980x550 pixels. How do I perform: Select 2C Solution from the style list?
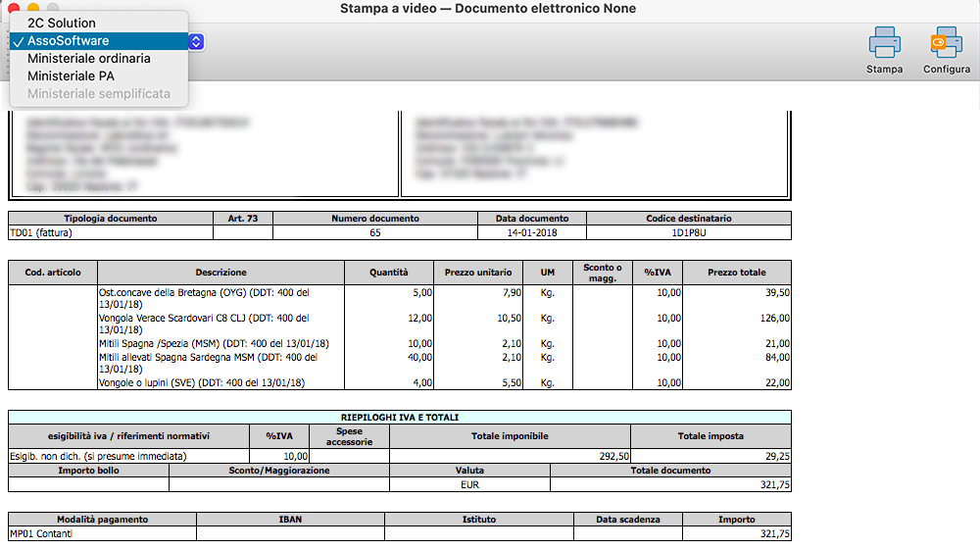62,23
